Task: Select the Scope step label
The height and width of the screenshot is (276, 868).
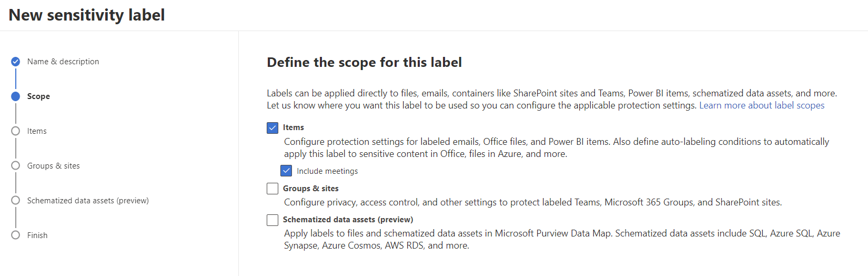Action: [x=38, y=96]
